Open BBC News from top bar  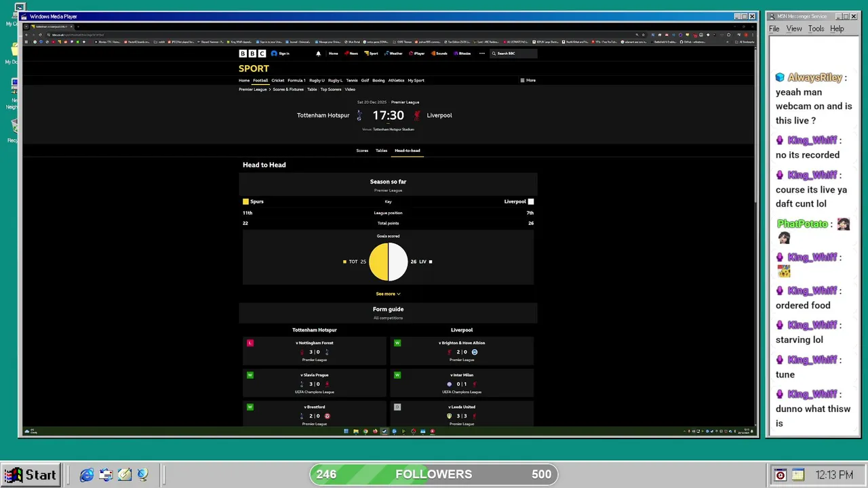pos(351,54)
